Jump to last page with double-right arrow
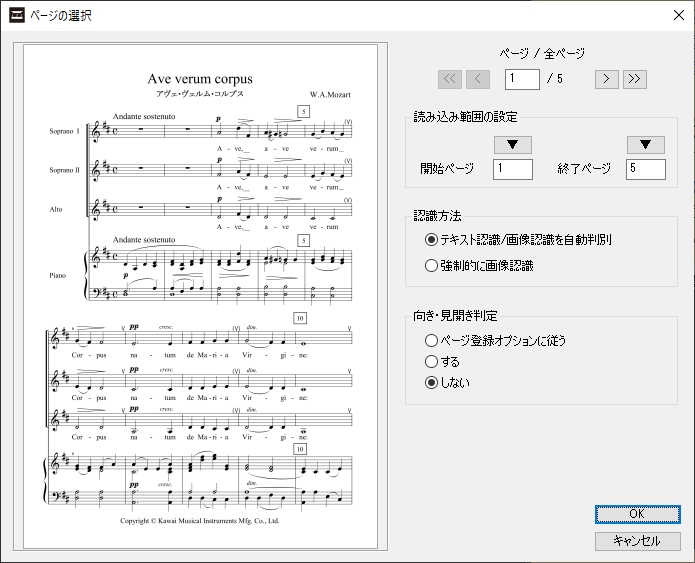 coord(635,79)
